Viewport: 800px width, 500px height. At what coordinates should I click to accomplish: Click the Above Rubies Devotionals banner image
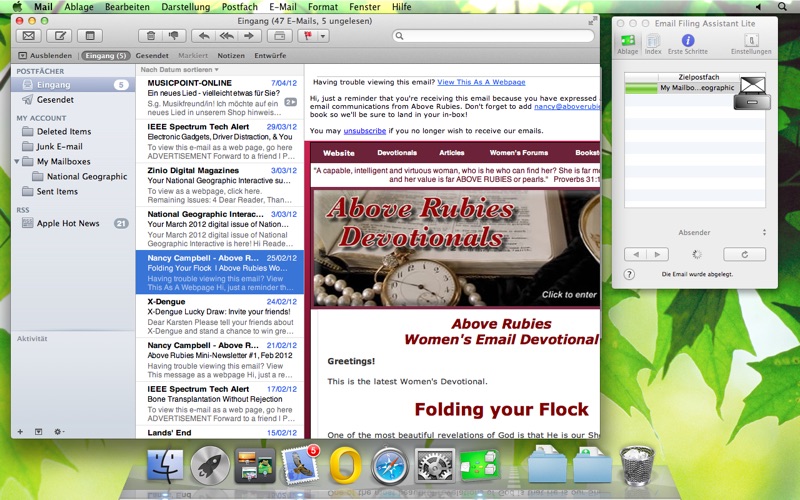pos(456,248)
